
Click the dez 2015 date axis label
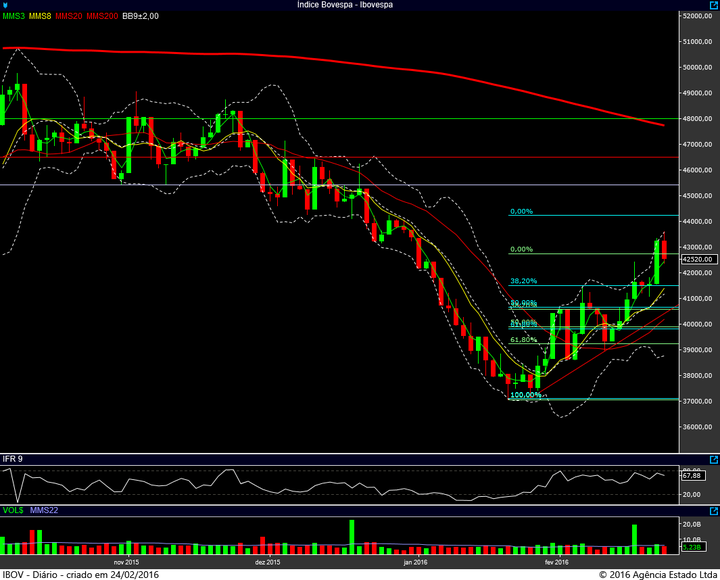267,562
